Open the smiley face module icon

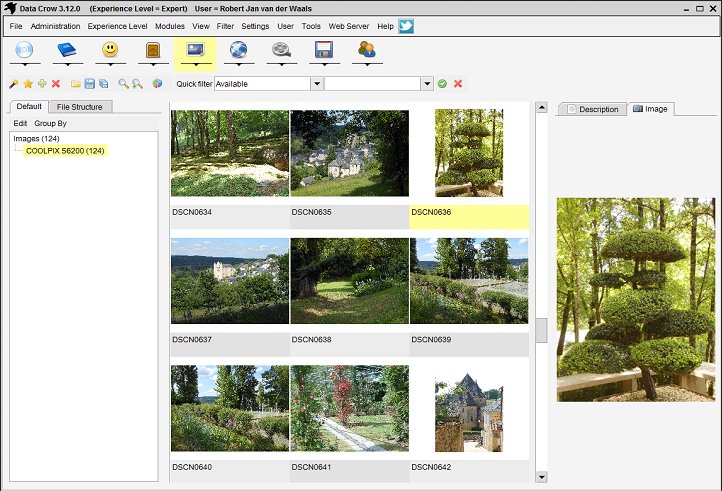(110, 49)
